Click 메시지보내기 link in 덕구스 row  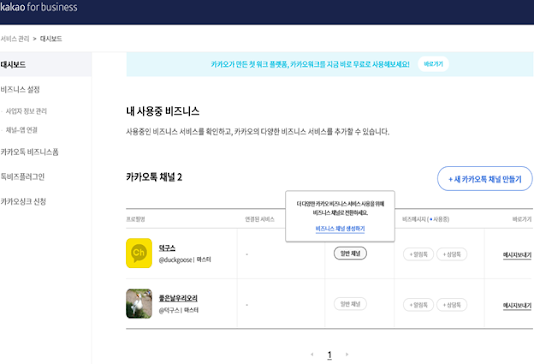517,255
